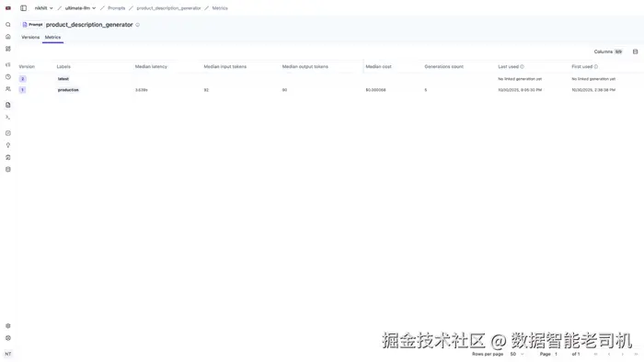644x362 pixels.
Task: Go to the previous page arrow
Action: [609, 354]
